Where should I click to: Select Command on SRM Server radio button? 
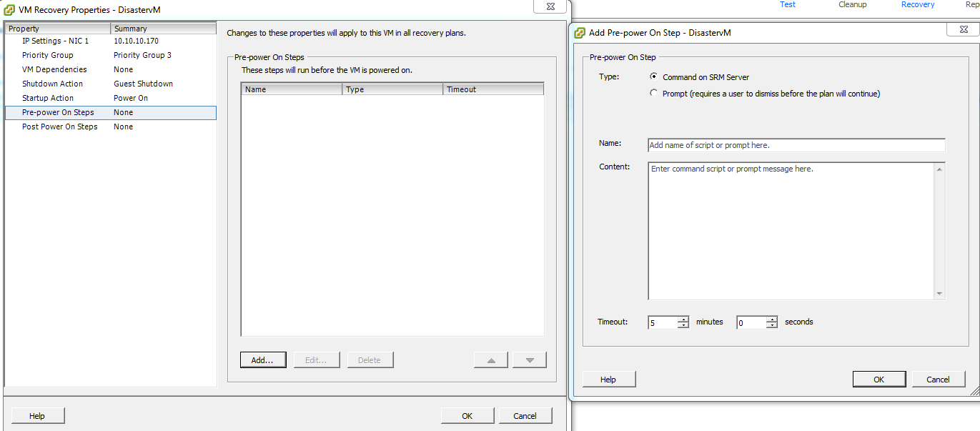point(653,76)
